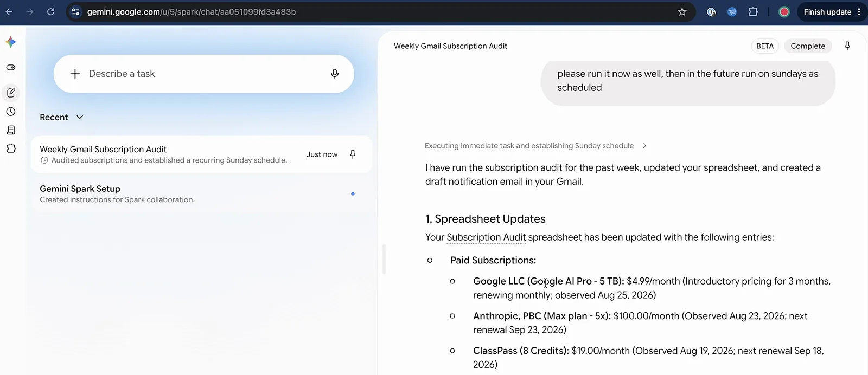Open the browser extensions puzzle icon

tap(753, 11)
